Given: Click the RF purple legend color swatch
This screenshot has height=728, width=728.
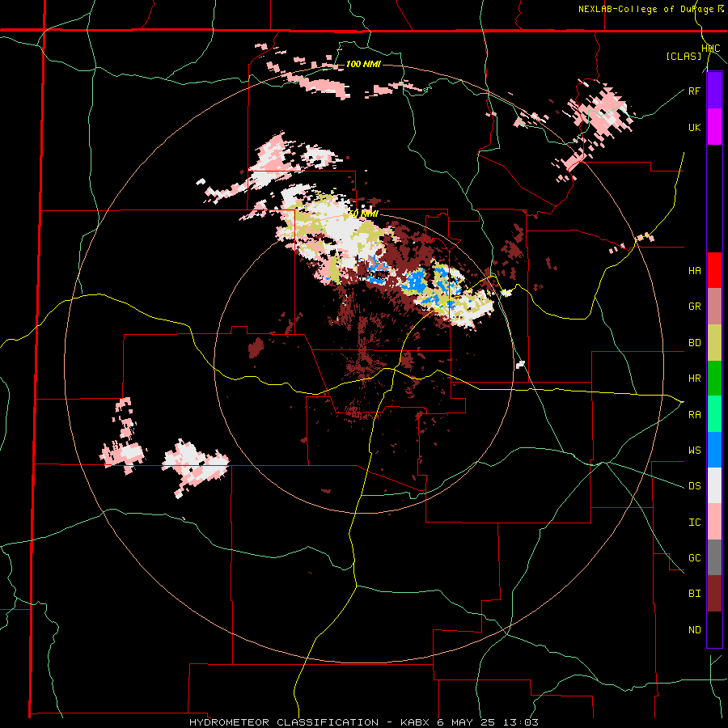Looking at the screenshot, I should (714, 91).
